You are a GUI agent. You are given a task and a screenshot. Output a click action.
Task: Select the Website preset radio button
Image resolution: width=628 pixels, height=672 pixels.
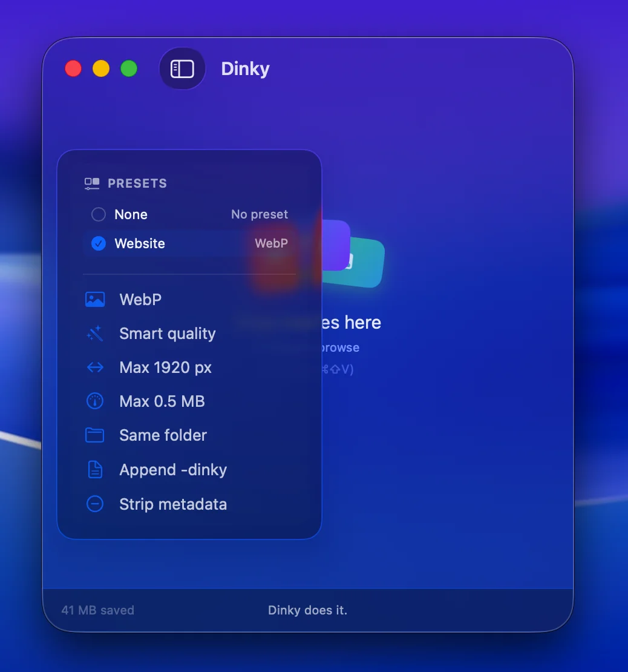click(97, 243)
